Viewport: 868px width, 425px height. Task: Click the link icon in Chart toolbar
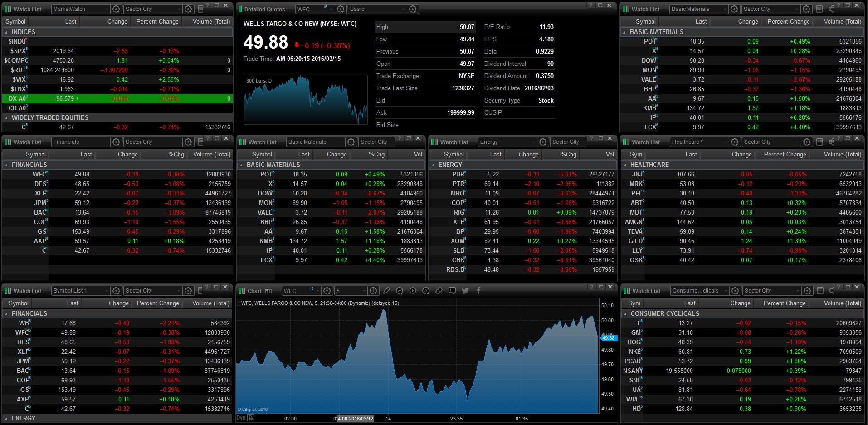click(x=439, y=291)
